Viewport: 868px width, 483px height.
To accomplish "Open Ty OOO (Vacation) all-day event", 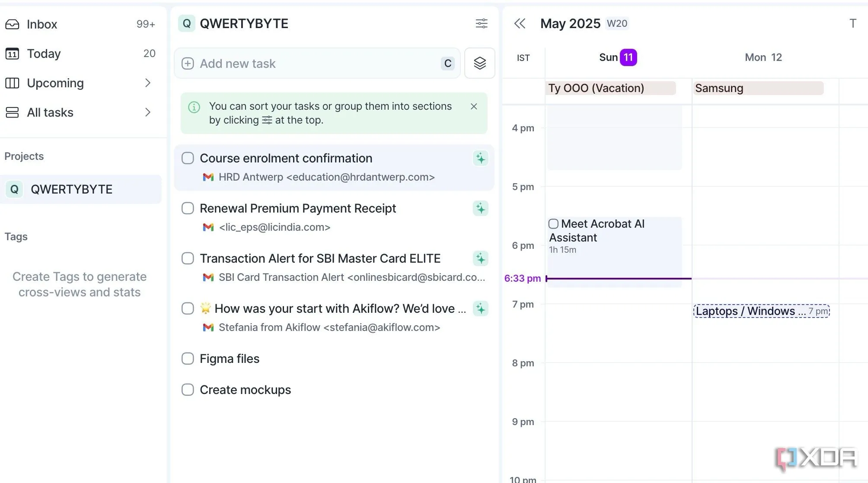I will tap(611, 88).
